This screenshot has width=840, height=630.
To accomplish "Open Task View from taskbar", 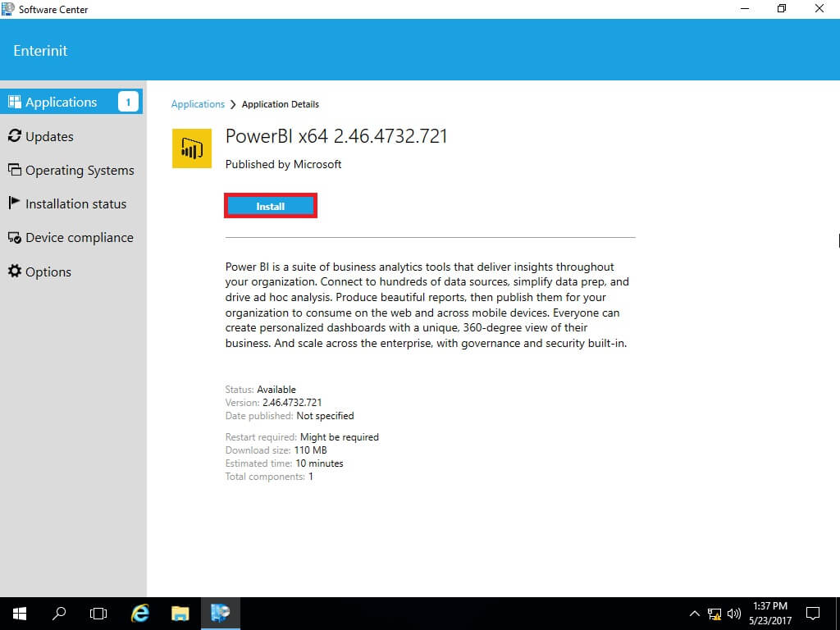I will [98, 614].
